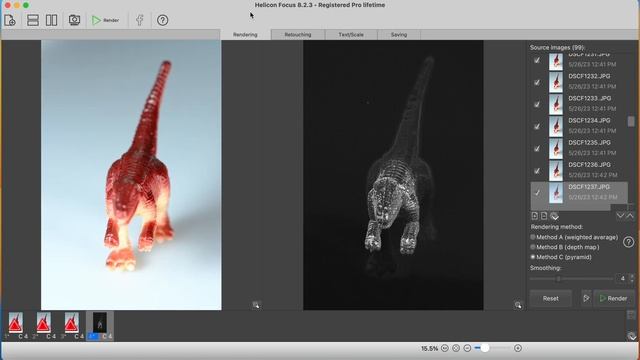Select the DSCF1235.JPG file name

tap(589, 142)
